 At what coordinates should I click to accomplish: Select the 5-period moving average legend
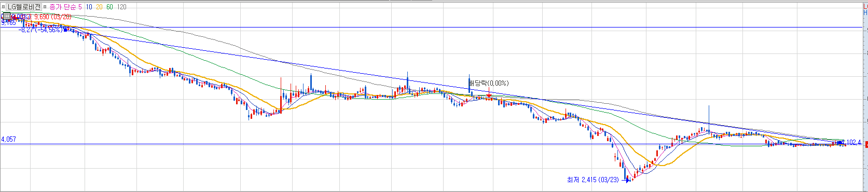[80, 7]
